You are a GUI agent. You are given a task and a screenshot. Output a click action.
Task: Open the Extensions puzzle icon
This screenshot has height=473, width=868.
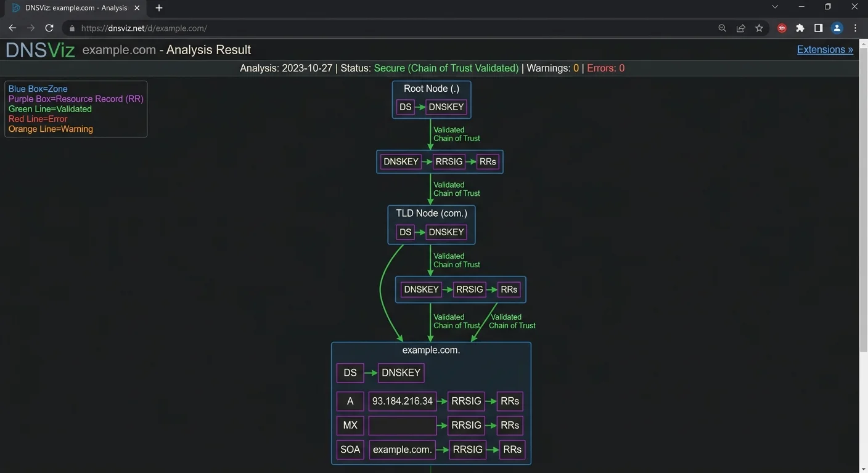click(x=800, y=28)
